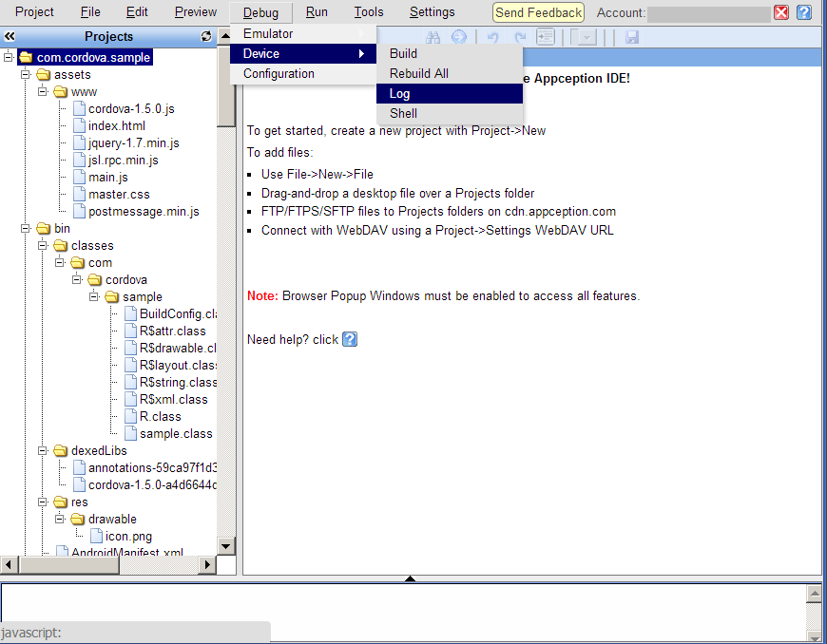
Task: Click project tree horizontal scroll-right arrow
Action: (207, 564)
